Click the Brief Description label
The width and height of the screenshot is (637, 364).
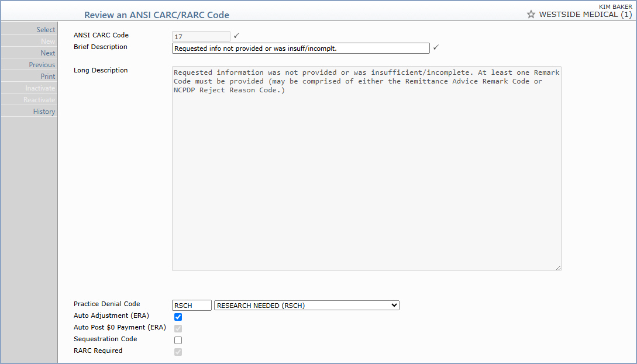101,47
